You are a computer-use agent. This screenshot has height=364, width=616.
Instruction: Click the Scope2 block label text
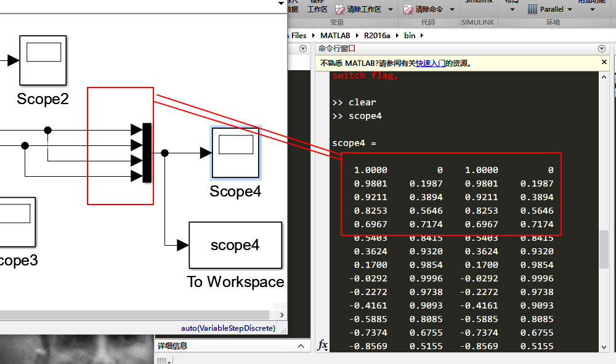(x=43, y=99)
